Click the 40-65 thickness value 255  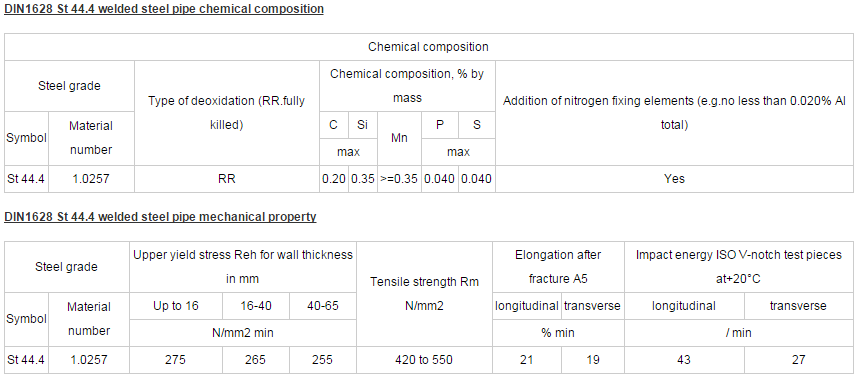tap(322, 360)
